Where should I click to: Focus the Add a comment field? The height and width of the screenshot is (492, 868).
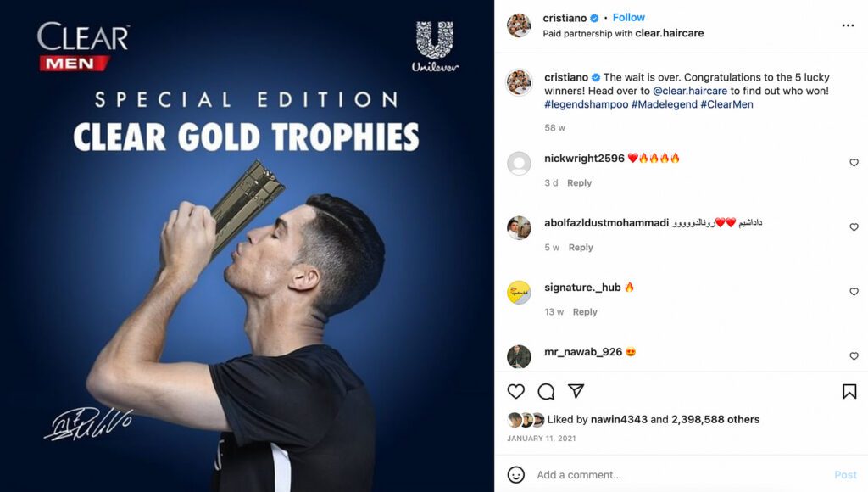681,475
